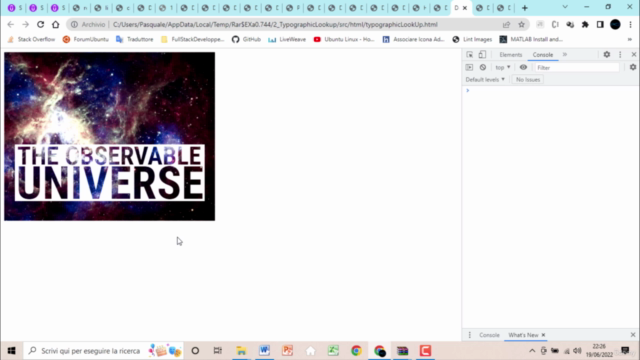The image size is (640, 360).
Task: Open the Windows Start menu
Action: [x=11, y=351]
